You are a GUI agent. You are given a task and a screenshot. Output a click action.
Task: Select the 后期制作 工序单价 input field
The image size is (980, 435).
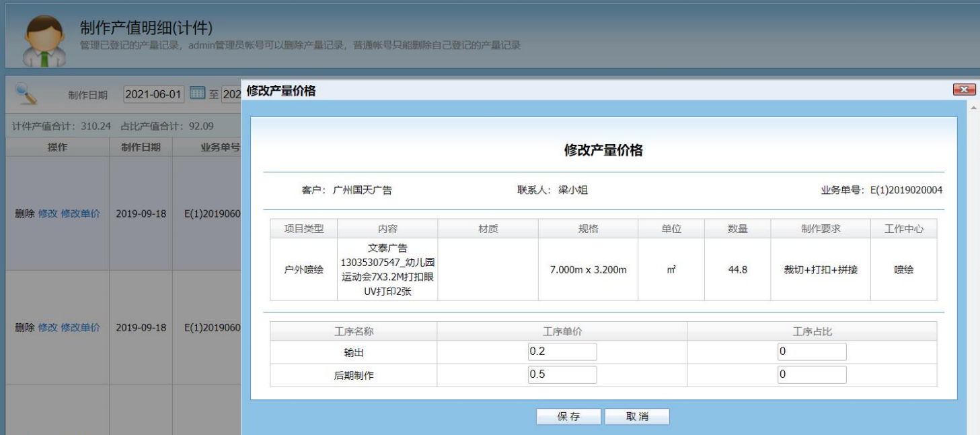pyautogui.click(x=562, y=375)
